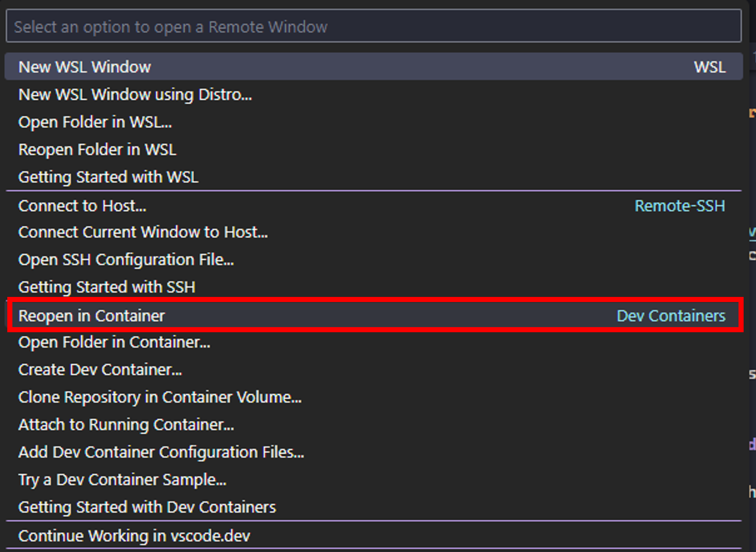Choose Add Dev Container Configuration Files...
The height and width of the screenshot is (552, 756).
pyautogui.click(x=374, y=452)
